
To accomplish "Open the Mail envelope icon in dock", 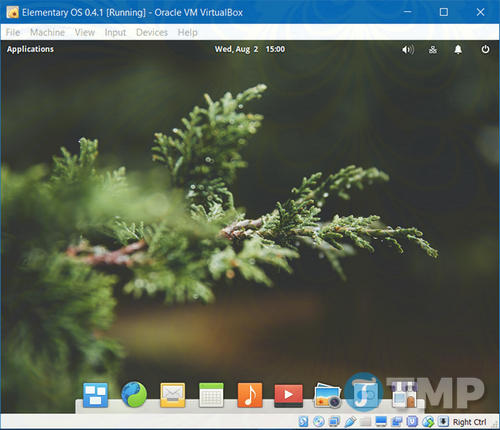I will [x=173, y=395].
